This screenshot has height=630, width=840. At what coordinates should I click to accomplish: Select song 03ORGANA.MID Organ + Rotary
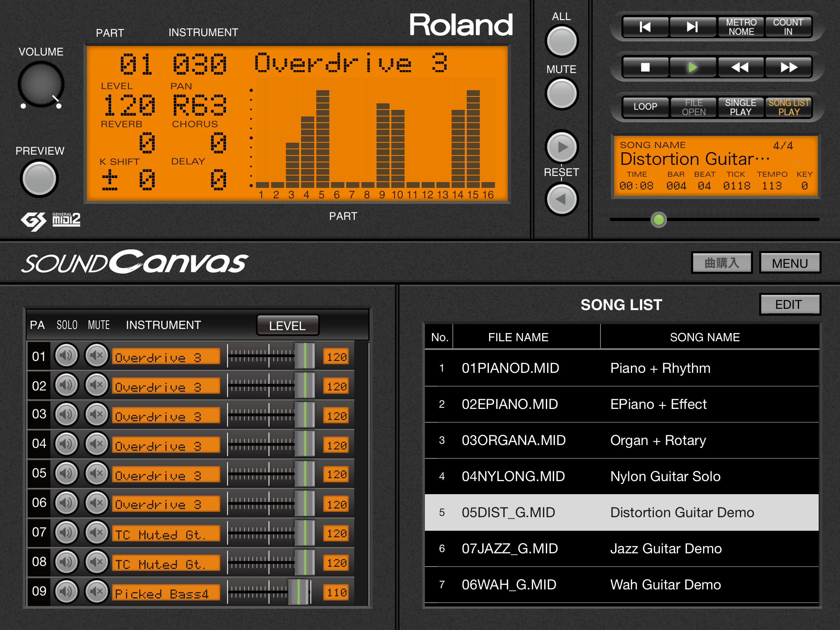click(x=622, y=440)
